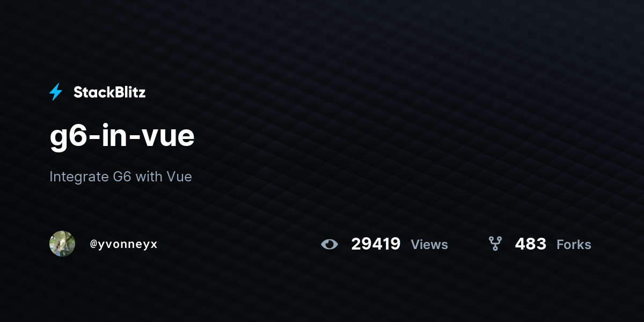This screenshot has height=322, width=644.
Task: Click the StackBlitz wordmark text
Action: point(109,92)
